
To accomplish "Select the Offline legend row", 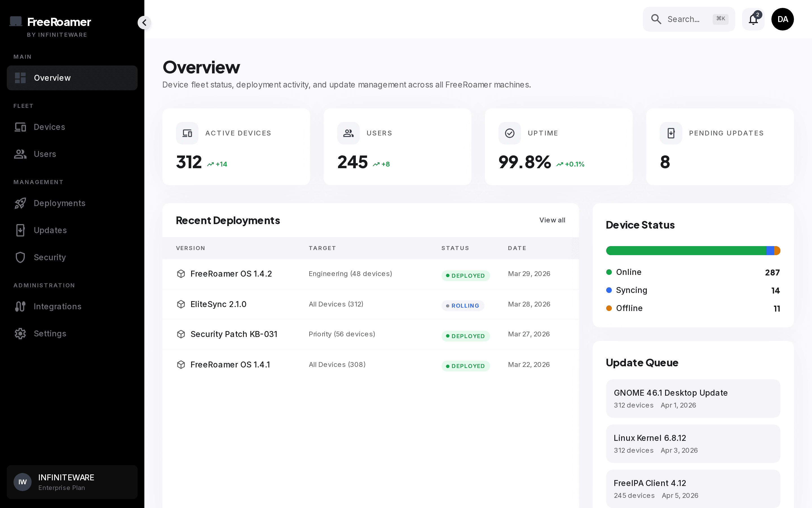I will pyautogui.click(x=693, y=308).
